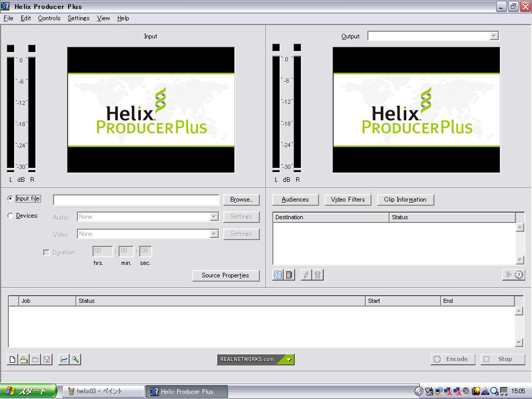Select the Input file radio button

(x=10, y=198)
